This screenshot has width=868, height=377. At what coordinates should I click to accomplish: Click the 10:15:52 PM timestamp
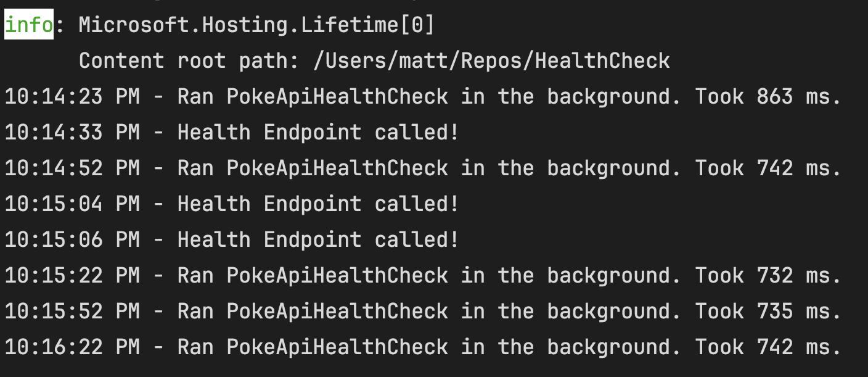pyautogui.click(x=72, y=312)
